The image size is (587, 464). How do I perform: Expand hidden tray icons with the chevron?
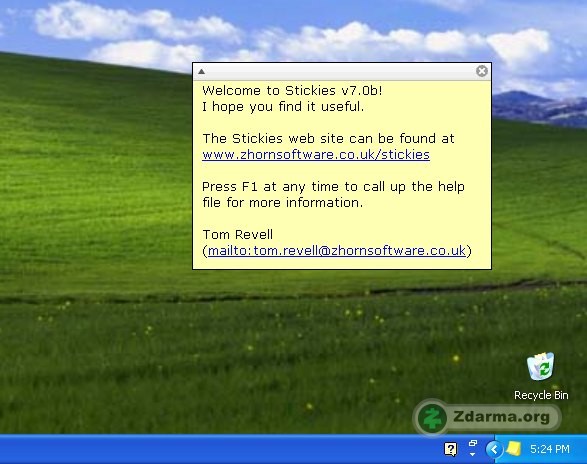(494, 449)
